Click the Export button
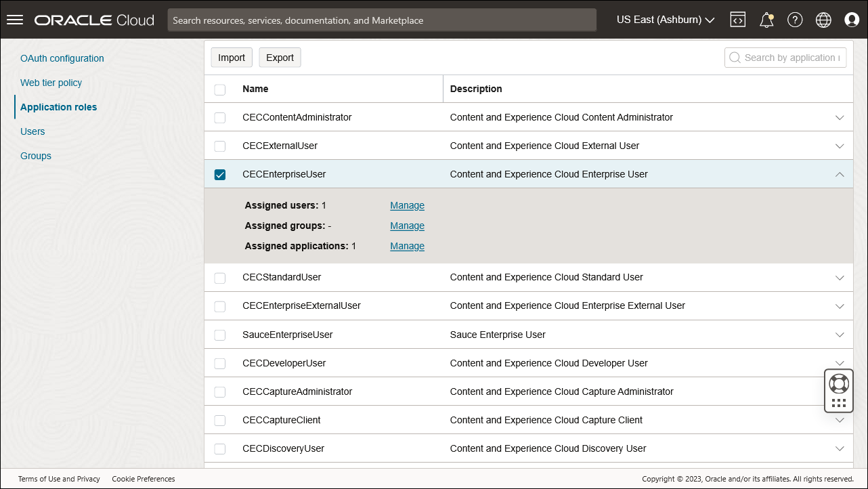This screenshot has height=489, width=868. pyautogui.click(x=280, y=57)
